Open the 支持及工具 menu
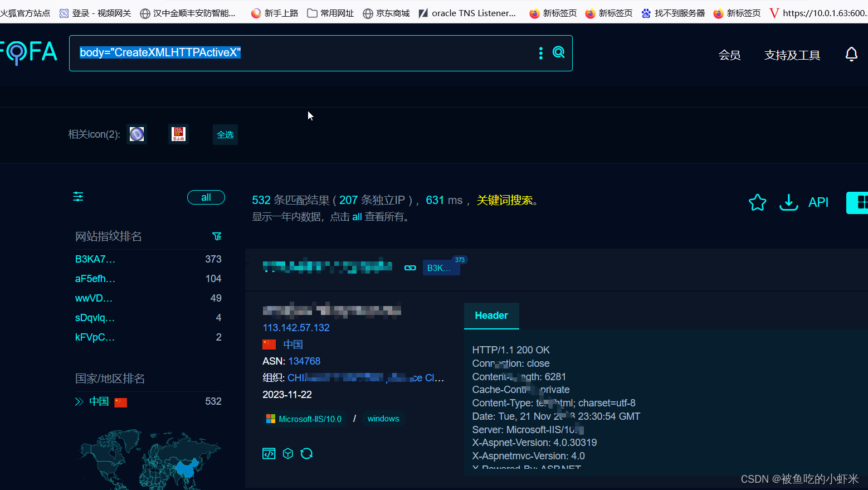This screenshot has width=868, height=490. tap(792, 55)
